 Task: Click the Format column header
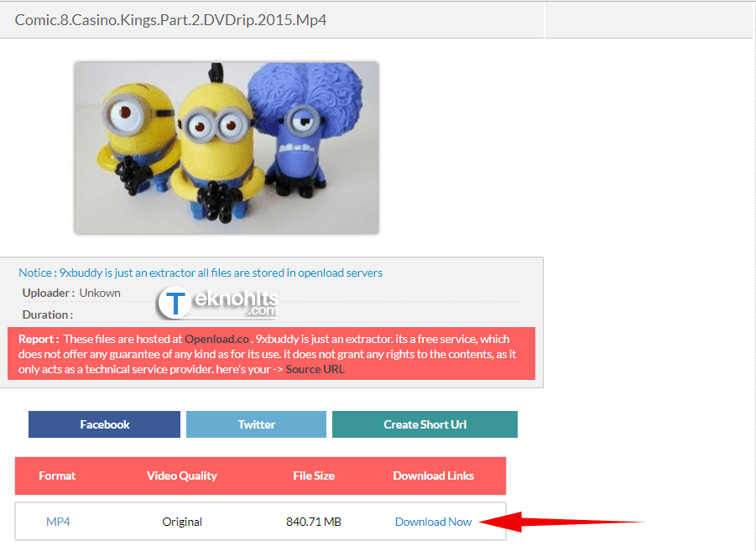point(57,476)
